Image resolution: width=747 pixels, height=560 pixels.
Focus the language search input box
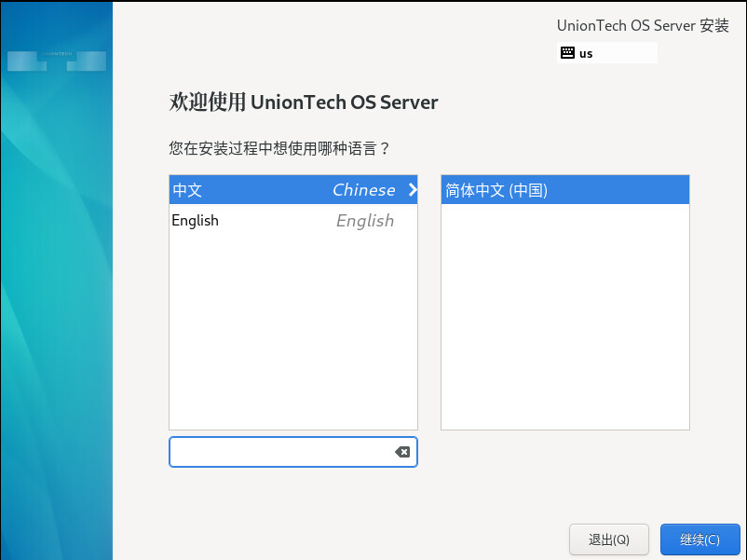pyautogui.click(x=293, y=452)
